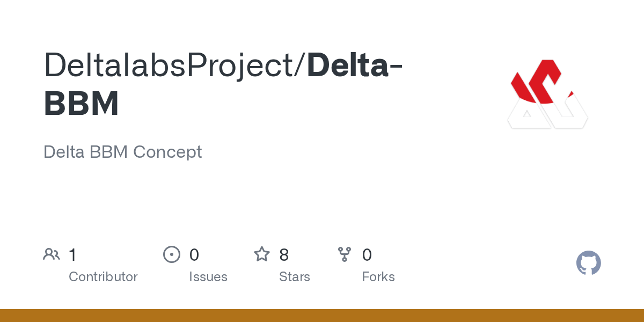Click the fork icon
Screen dimensions: 644x322
pos(345,254)
